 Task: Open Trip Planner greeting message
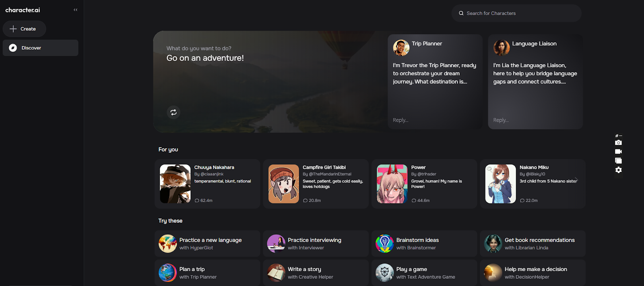435,73
